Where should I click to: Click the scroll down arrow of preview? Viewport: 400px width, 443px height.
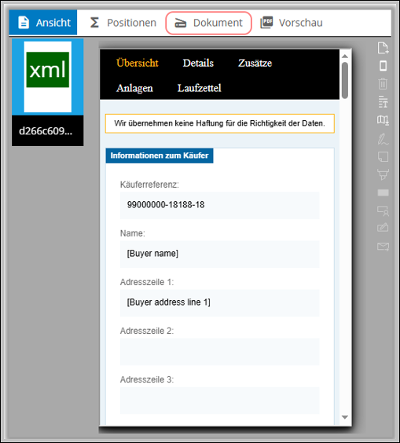pos(345,417)
